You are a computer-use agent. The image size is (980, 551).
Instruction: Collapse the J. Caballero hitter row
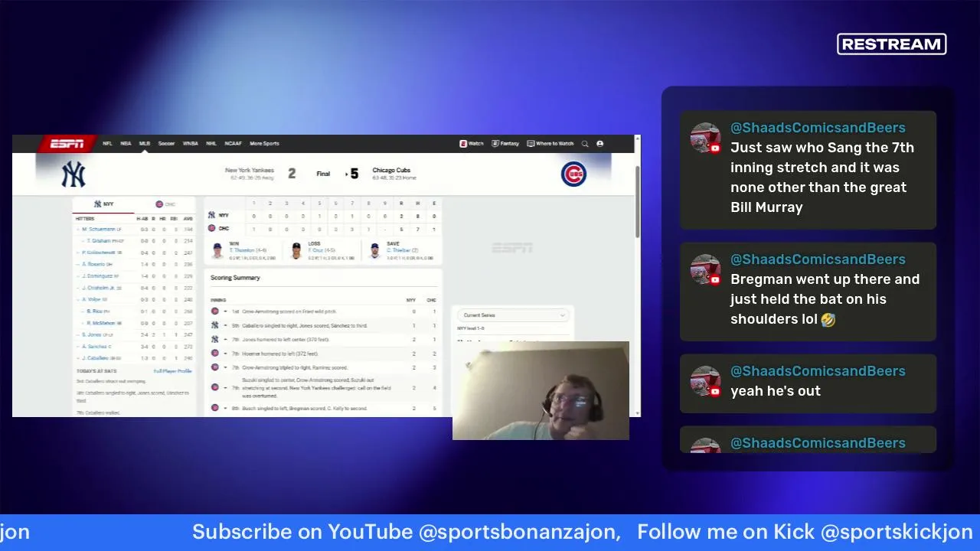(78, 358)
